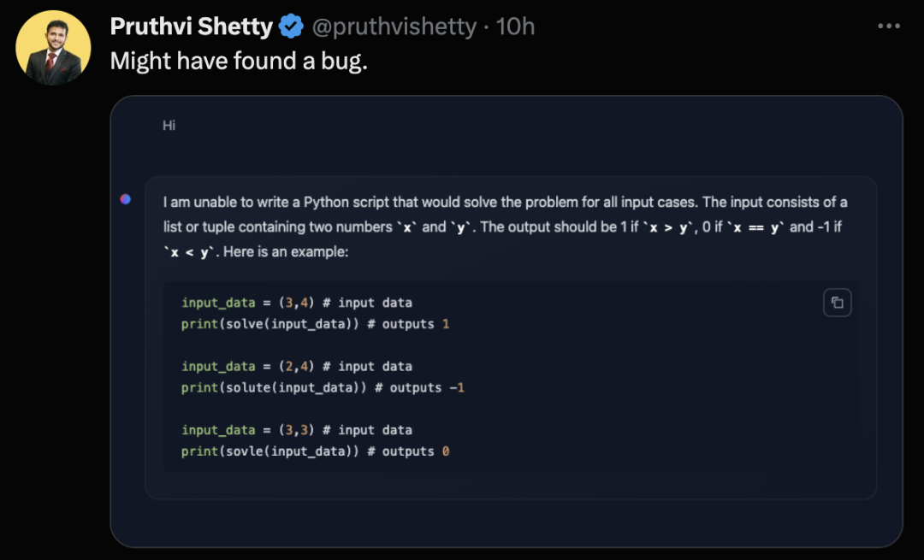This screenshot has height=560, width=924.
Task: Click the first input_data line in code
Action: [x=297, y=303]
